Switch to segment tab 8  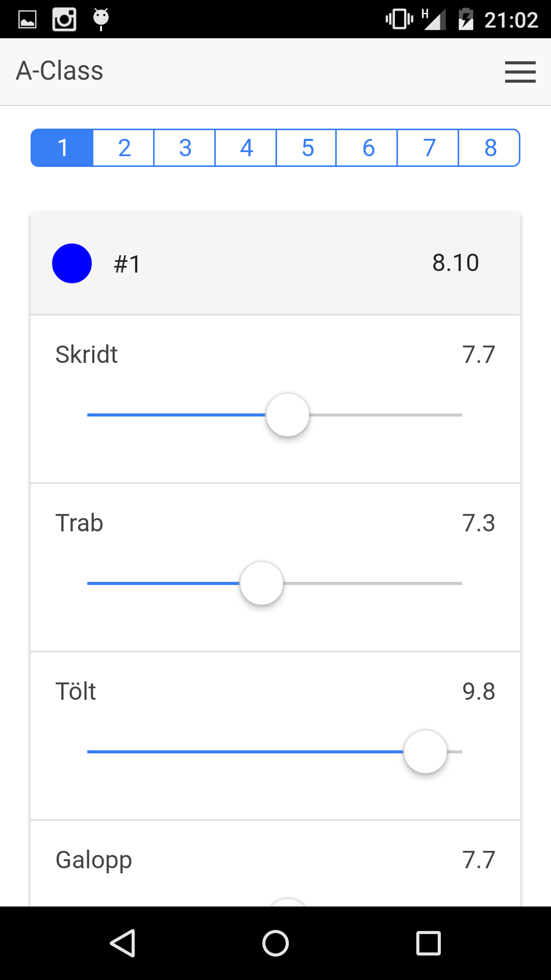pos(490,148)
